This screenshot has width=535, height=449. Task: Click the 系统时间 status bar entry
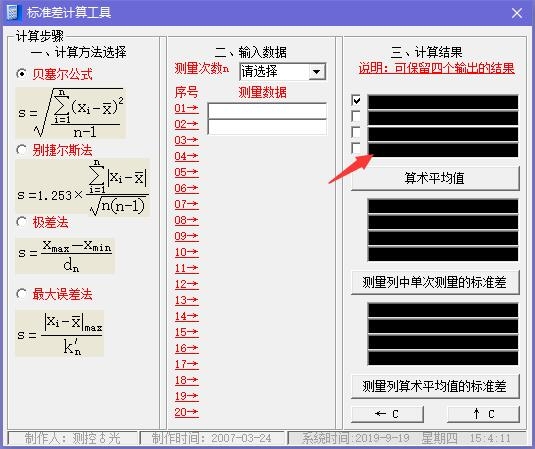pyautogui.click(x=407, y=438)
